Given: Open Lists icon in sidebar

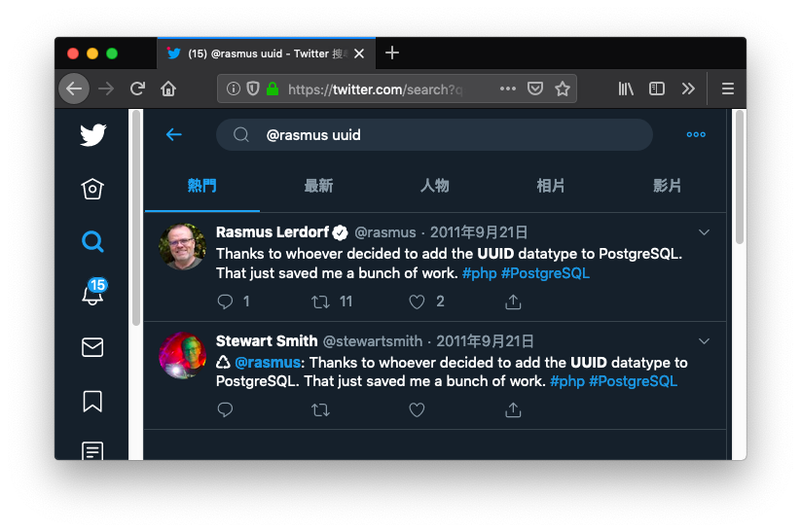Looking at the screenshot, I should pos(92,451).
